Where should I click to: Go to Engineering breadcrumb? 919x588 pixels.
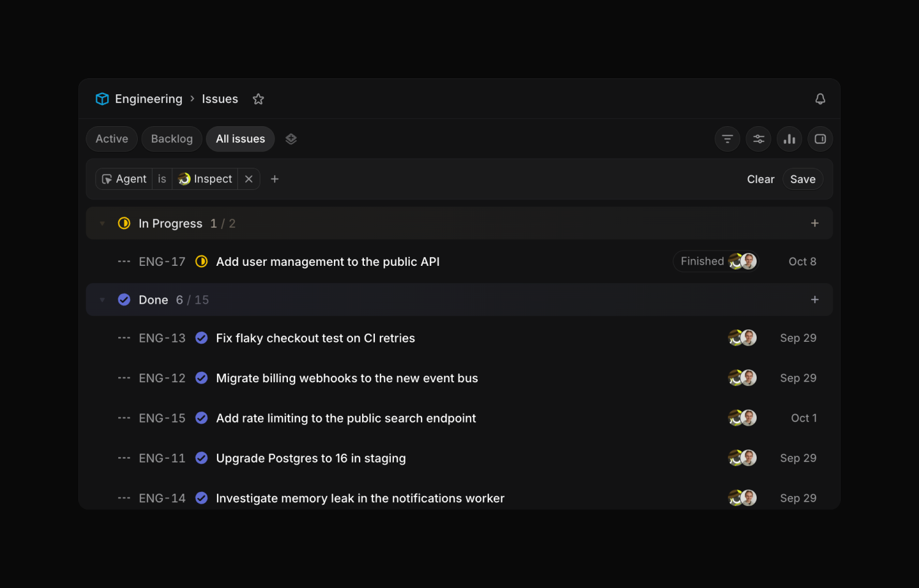point(149,99)
